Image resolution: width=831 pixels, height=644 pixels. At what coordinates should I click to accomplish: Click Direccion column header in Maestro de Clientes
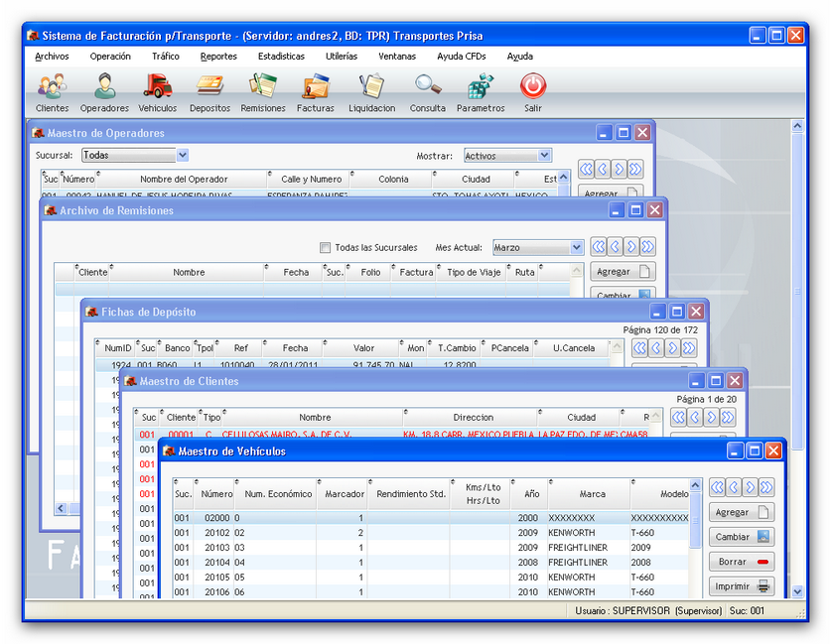point(473,418)
